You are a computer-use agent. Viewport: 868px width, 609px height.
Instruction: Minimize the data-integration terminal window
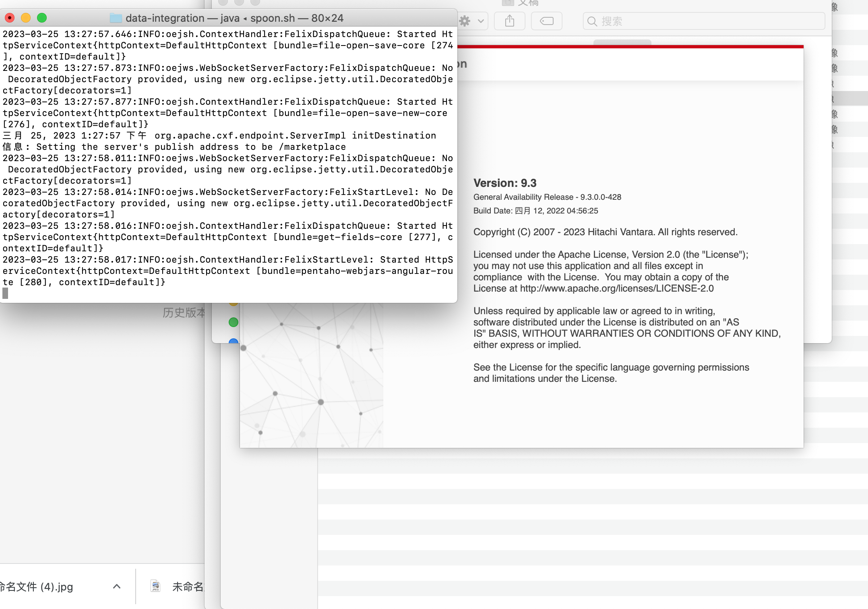[26, 18]
